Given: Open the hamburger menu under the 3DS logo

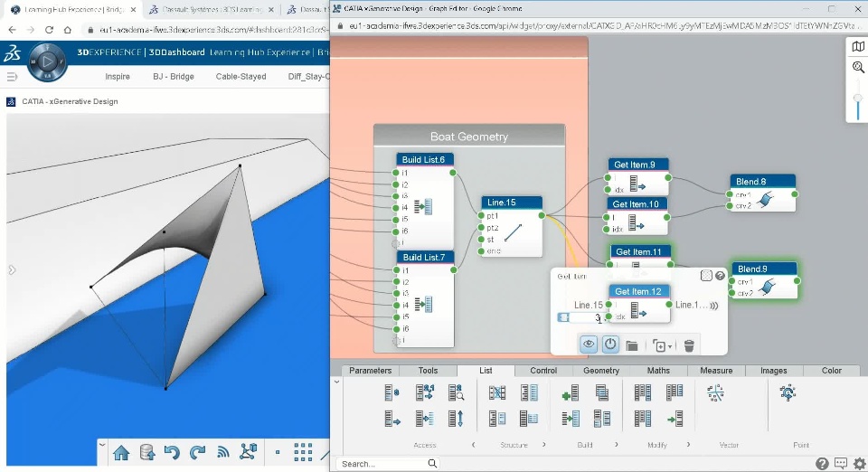Looking at the screenshot, I should [x=12, y=76].
